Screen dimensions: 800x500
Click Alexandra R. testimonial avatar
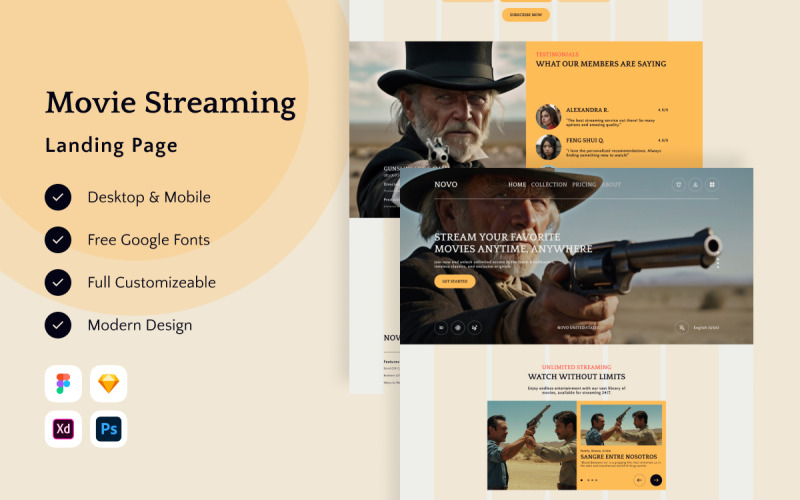tap(547, 116)
